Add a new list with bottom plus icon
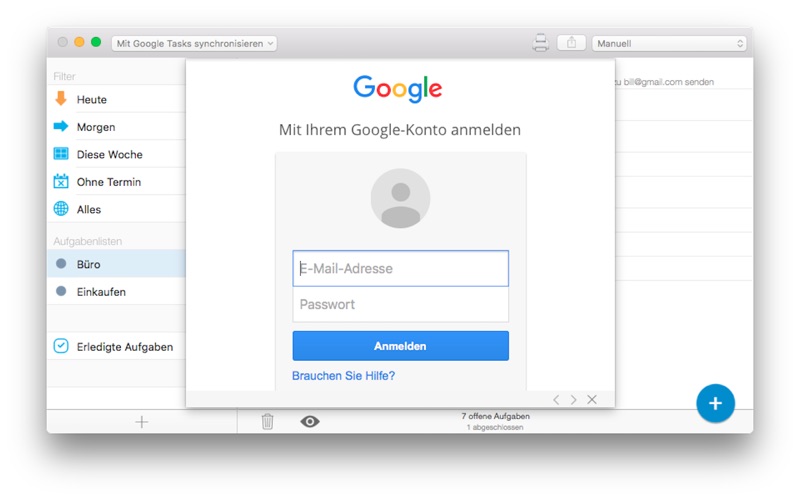This screenshot has width=800, height=500. [x=142, y=422]
